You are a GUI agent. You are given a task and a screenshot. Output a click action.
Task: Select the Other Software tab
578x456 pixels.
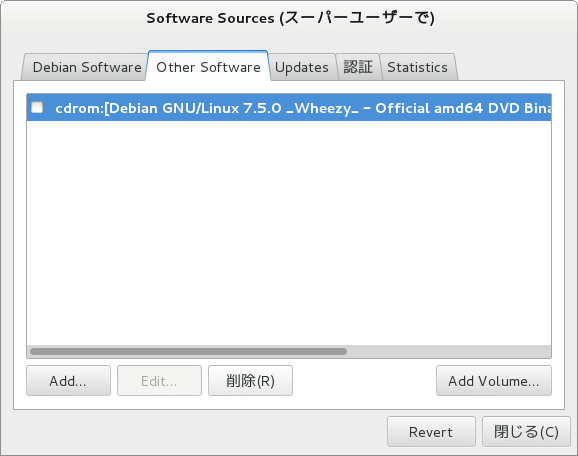pos(208,67)
